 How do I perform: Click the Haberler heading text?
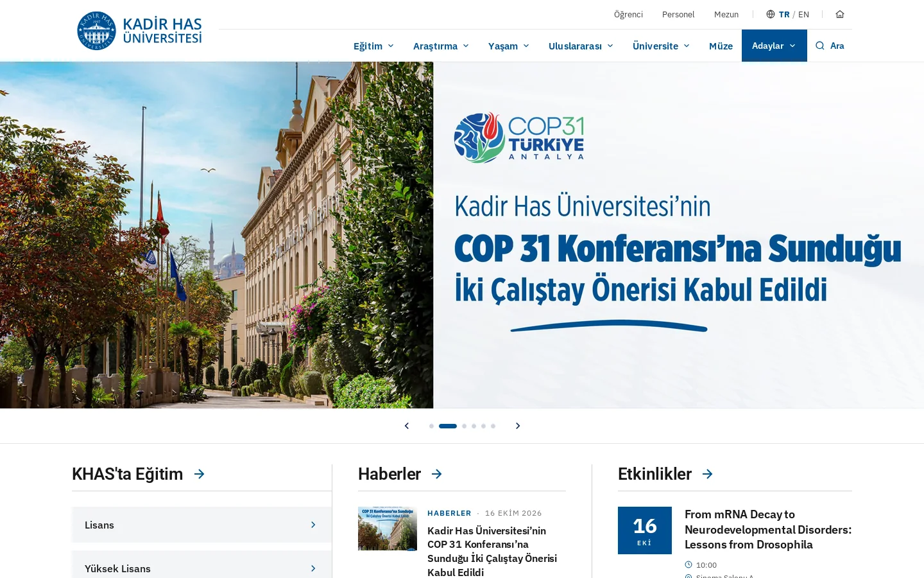click(x=389, y=474)
